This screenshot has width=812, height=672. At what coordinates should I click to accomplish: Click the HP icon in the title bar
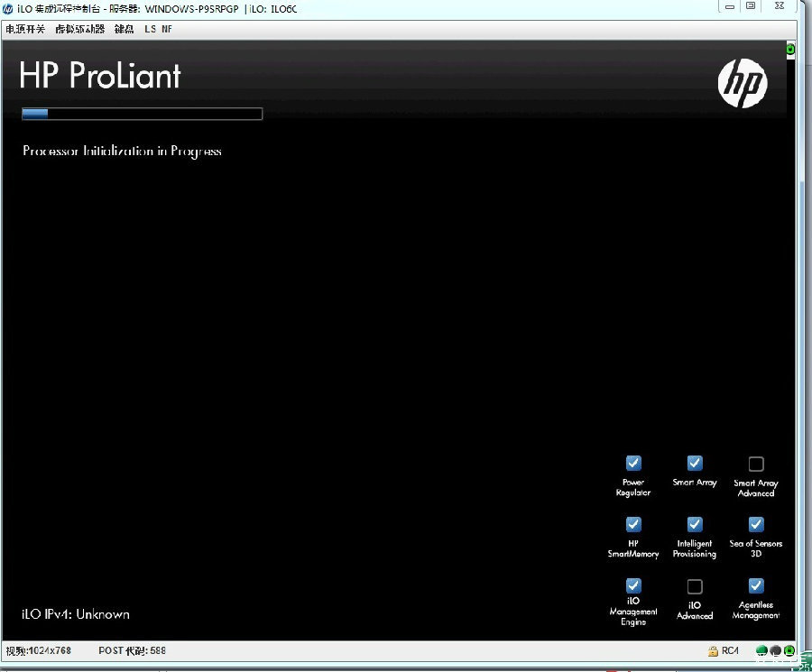pos(7,9)
